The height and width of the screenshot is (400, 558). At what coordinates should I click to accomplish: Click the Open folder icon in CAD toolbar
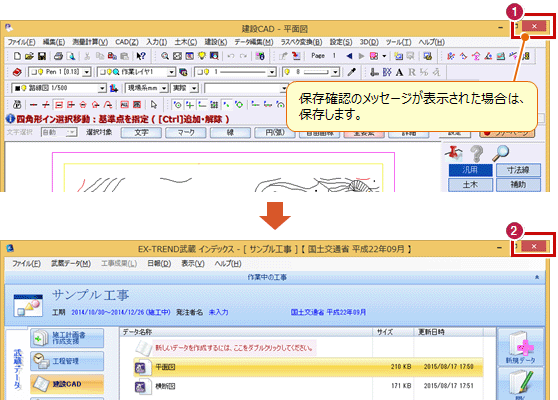click(x=29, y=56)
